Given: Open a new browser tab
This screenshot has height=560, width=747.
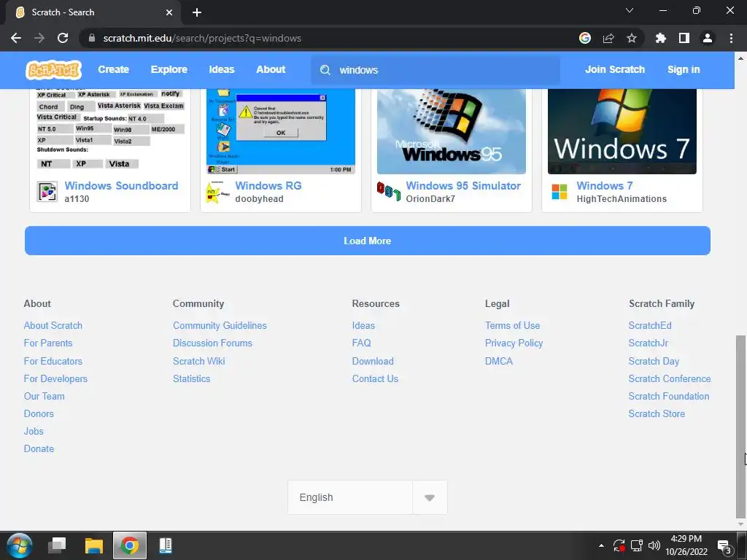Looking at the screenshot, I should (197, 12).
